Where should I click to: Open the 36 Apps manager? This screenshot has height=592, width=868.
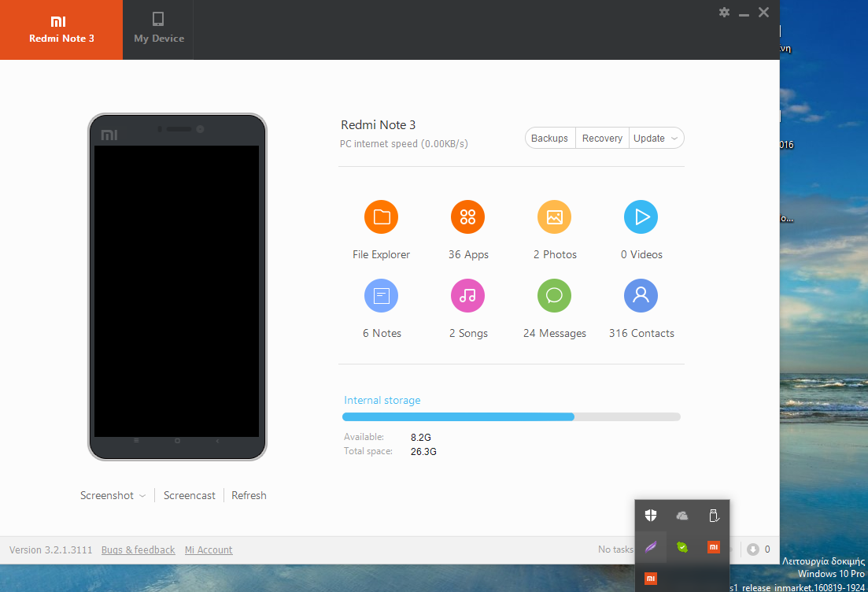pos(467,217)
